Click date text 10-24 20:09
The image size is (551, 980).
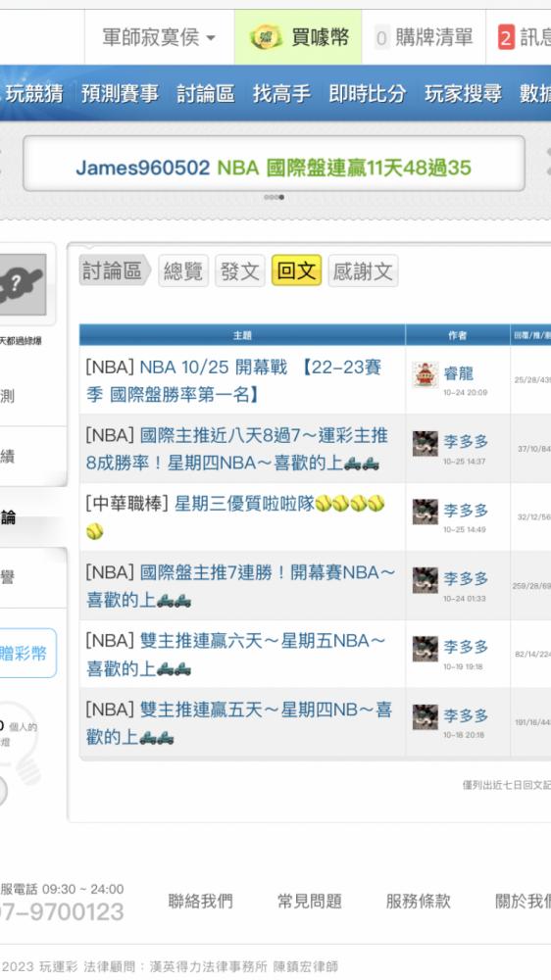click(x=466, y=393)
